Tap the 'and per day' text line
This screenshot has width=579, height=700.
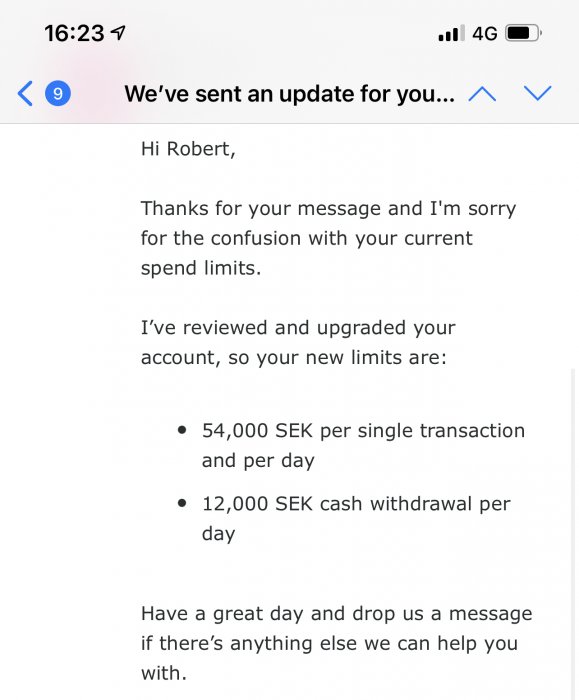pos(258,461)
